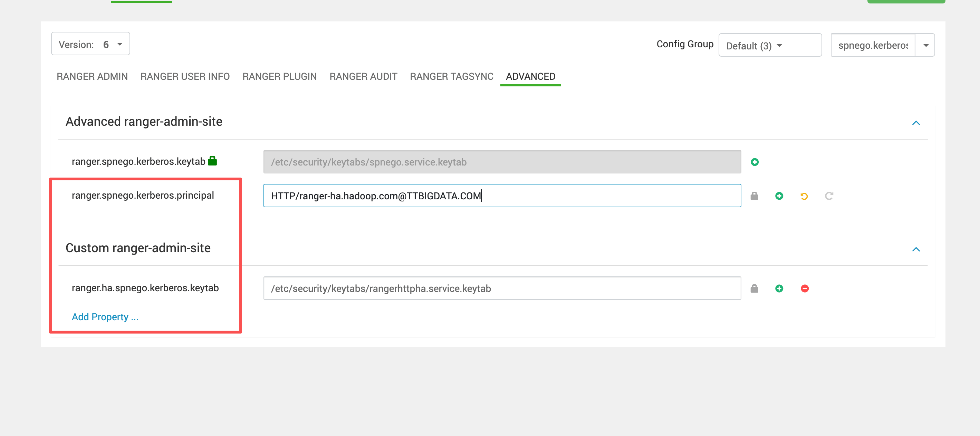The width and height of the screenshot is (980, 436).
Task: Switch to RANGER AUDIT tab
Action: pos(363,77)
